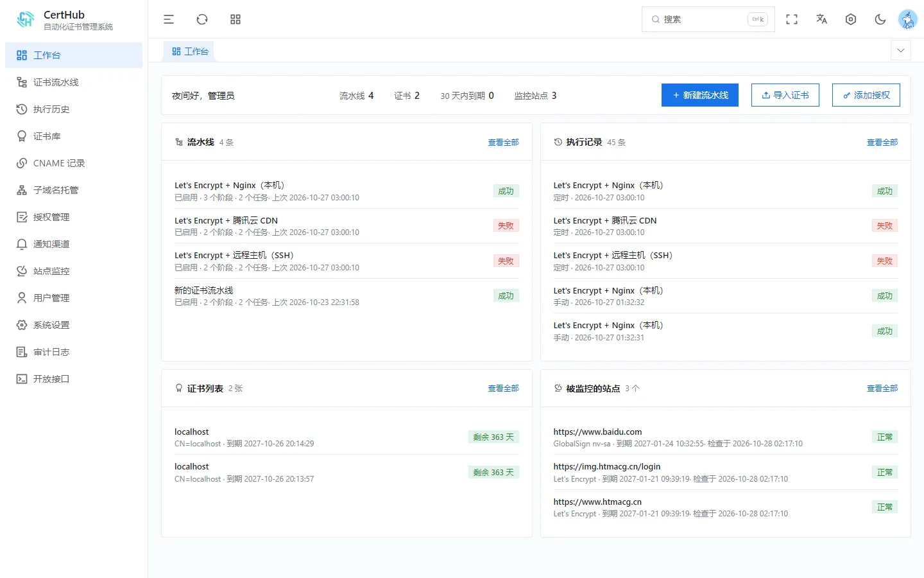Enter fullscreen mode via the fullscreen icon
The height and width of the screenshot is (578, 924).
pos(792,19)
